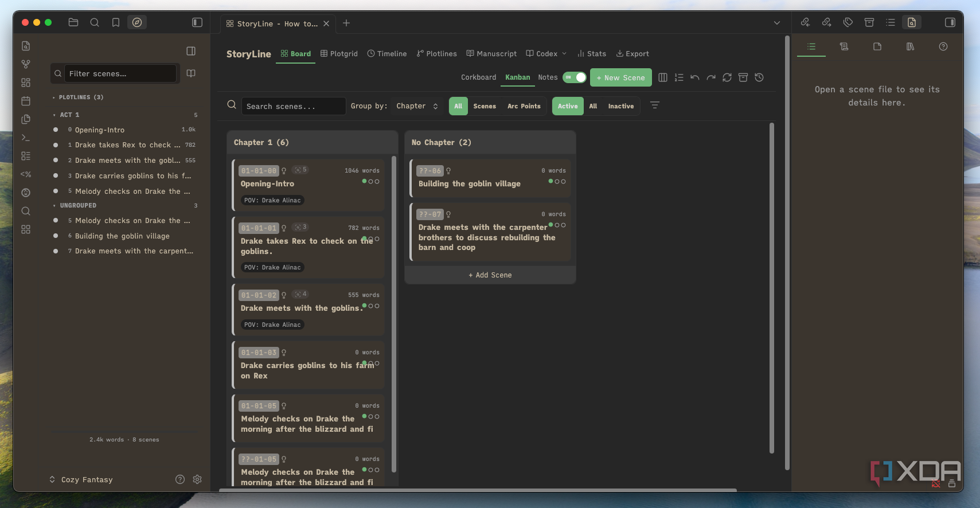Open the tab list chevron in tab bar
980x508 pixels.
(777, 23)
